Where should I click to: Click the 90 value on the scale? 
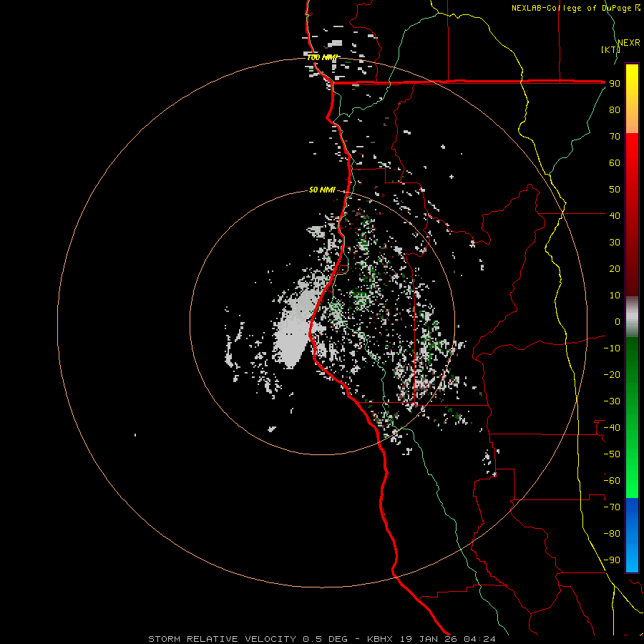pos(615,84)
